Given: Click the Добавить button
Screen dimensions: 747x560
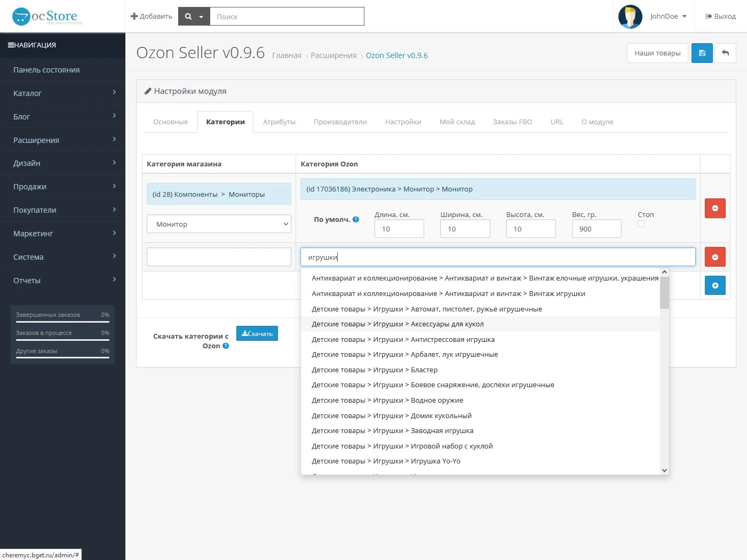Looking at the screenshot, I should click(x=152, y=17).
